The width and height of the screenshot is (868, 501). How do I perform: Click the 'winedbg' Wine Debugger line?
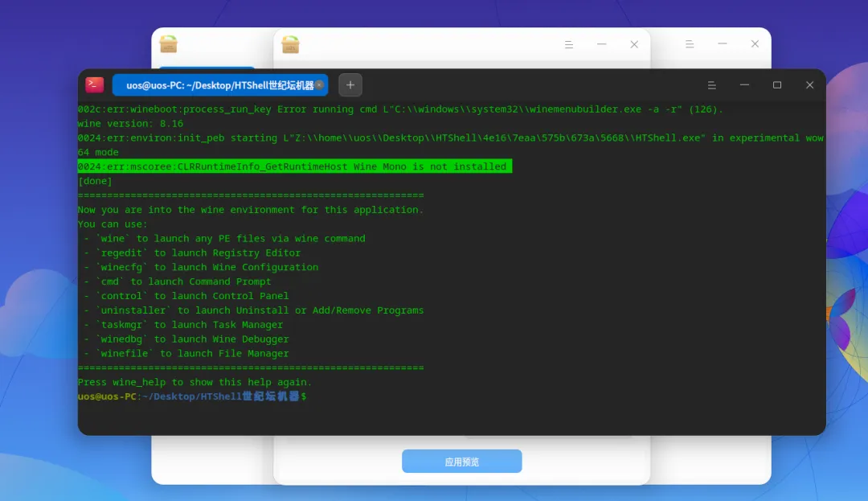[186, 339]
